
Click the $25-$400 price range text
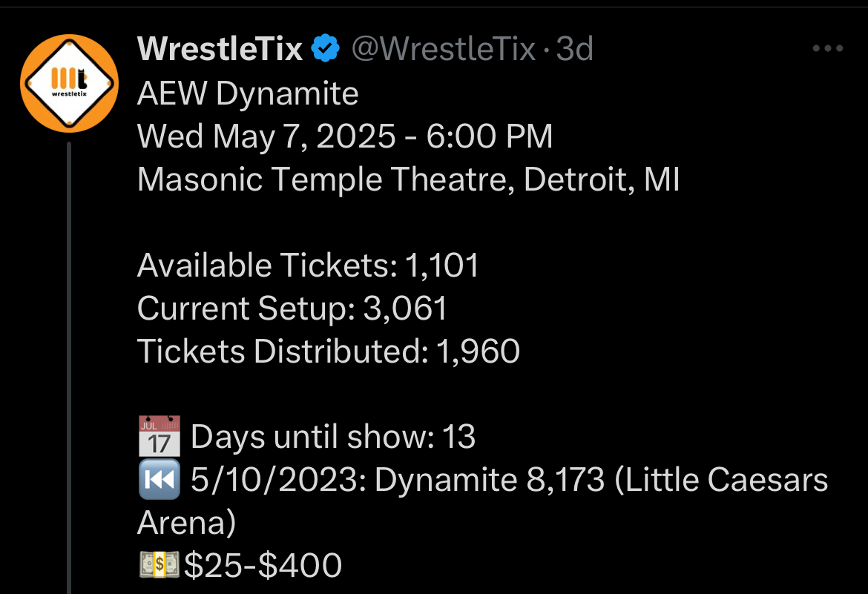[263, 567]
